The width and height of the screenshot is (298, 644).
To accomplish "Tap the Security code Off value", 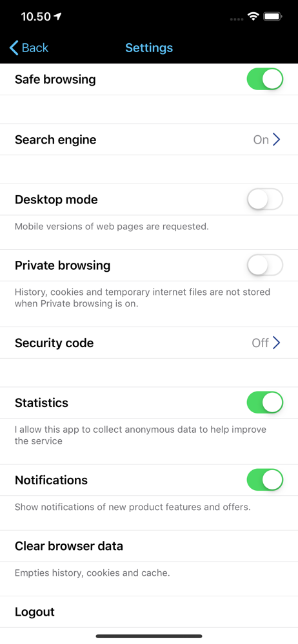I will [x=260, y=343].
